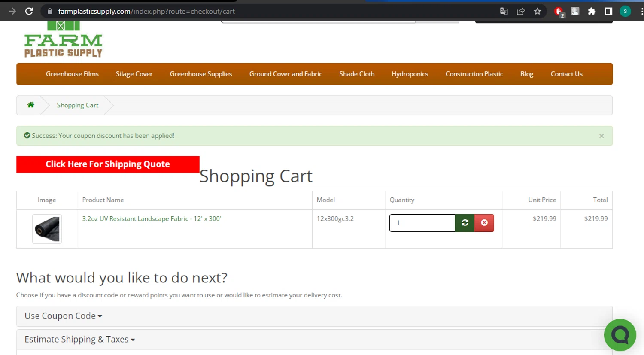The width and height of the screenshot is (644, 355).
Task: Click the Model column header
Action: tap(325, 200)
